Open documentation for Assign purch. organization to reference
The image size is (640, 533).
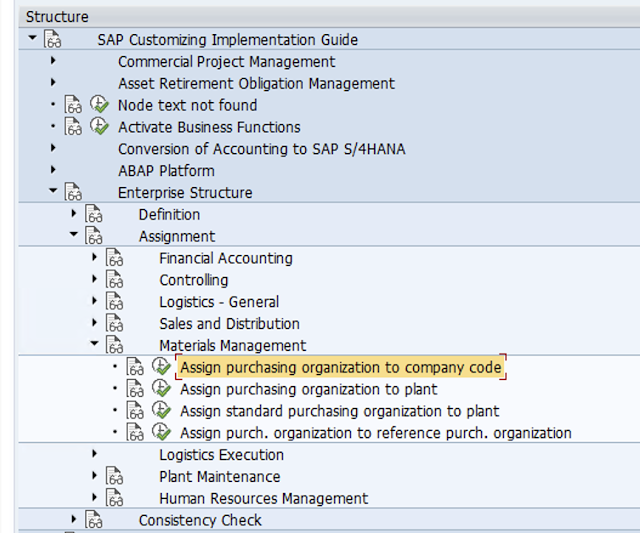click(135, 432)
